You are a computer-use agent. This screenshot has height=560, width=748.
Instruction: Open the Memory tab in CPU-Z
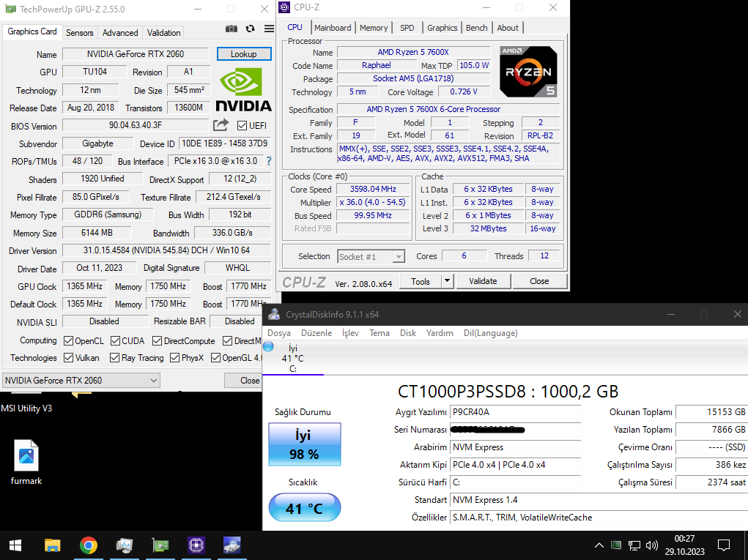coord(374,28)
